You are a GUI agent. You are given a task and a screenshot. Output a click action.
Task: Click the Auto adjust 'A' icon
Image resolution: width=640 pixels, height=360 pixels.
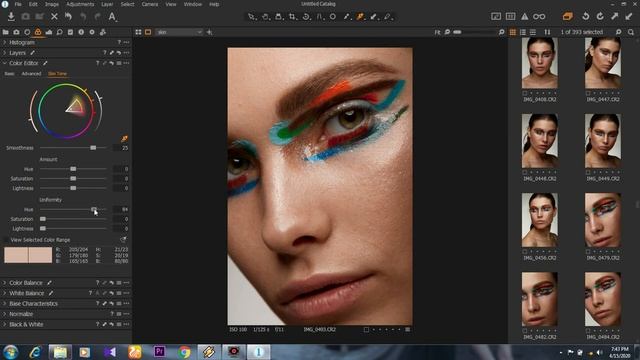point(112,16)
